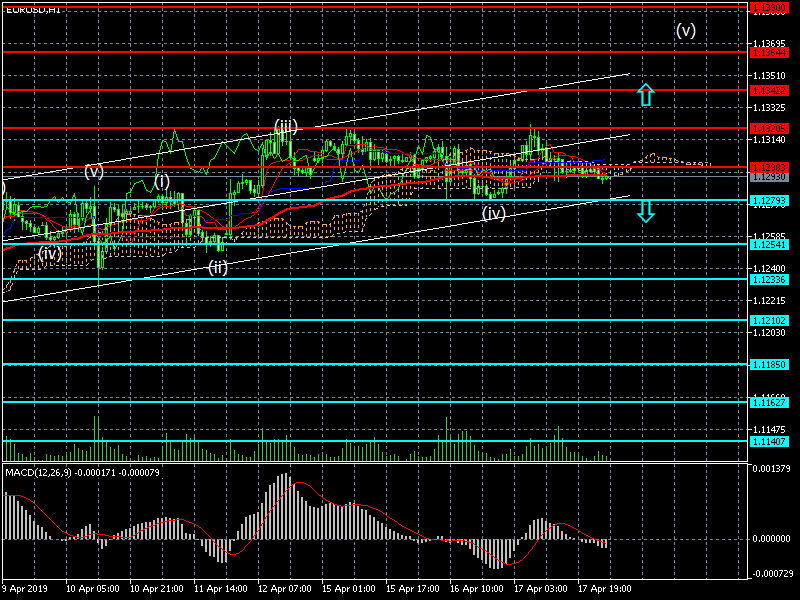Click the downward cyan arrow marker

(646, 210)
